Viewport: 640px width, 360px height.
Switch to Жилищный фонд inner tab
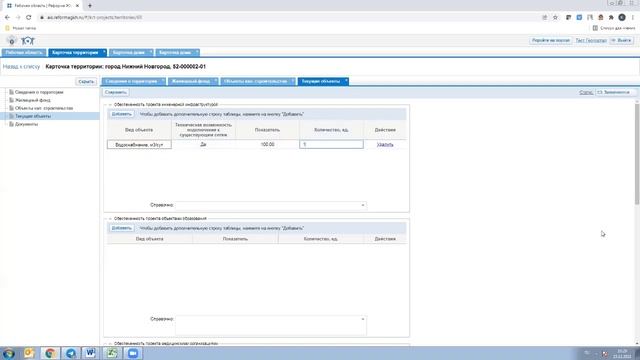pyautogui.click(x=191, y=81)
